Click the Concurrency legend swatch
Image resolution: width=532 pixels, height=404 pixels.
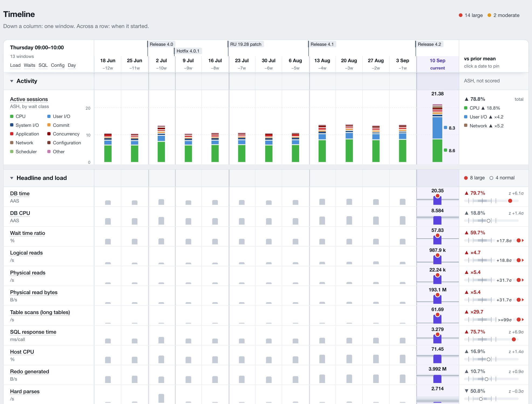[49, 134]
